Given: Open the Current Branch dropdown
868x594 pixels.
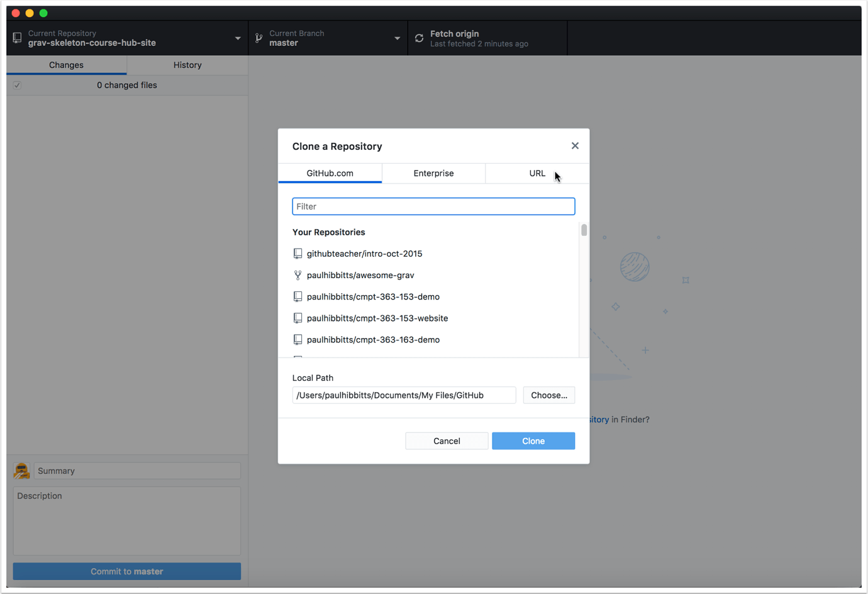Looking at the screenshot, I should 397,38.
